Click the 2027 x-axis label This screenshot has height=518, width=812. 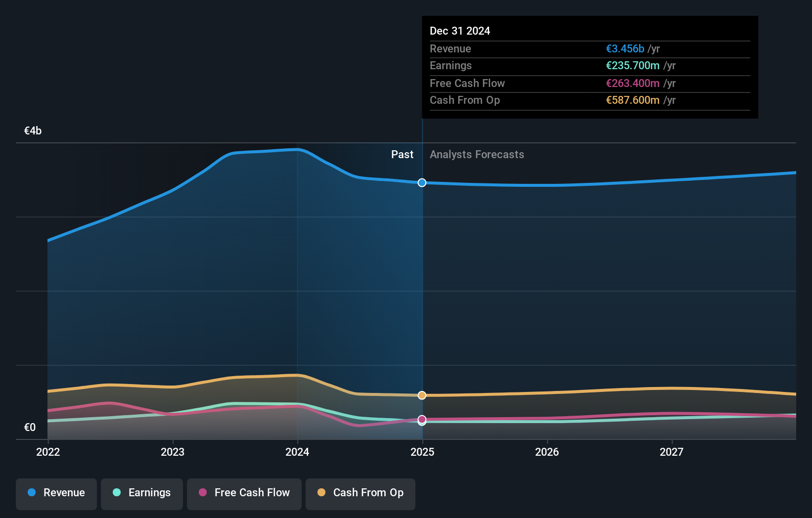(x=672, y=452)
